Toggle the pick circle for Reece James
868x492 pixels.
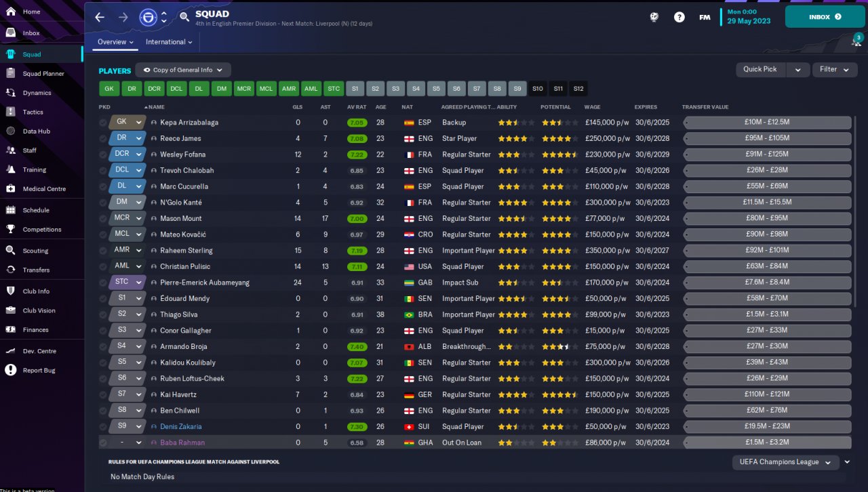click(103, 139)
